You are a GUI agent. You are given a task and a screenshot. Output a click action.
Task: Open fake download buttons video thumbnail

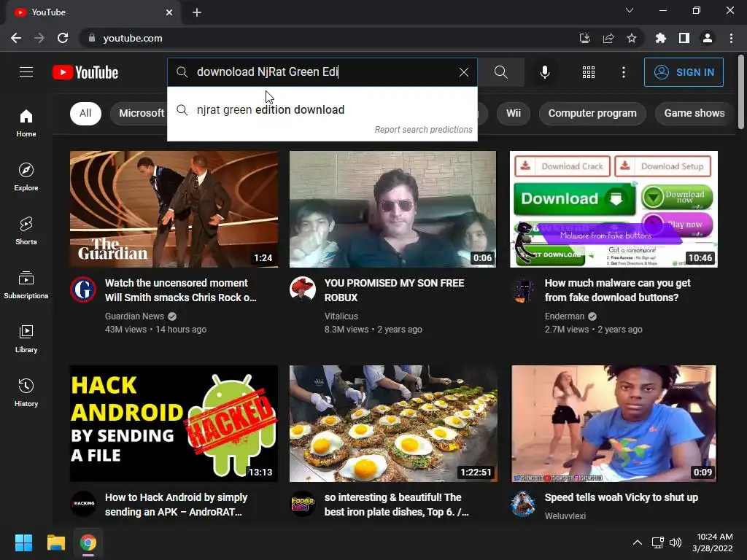[x=614, y=209]
